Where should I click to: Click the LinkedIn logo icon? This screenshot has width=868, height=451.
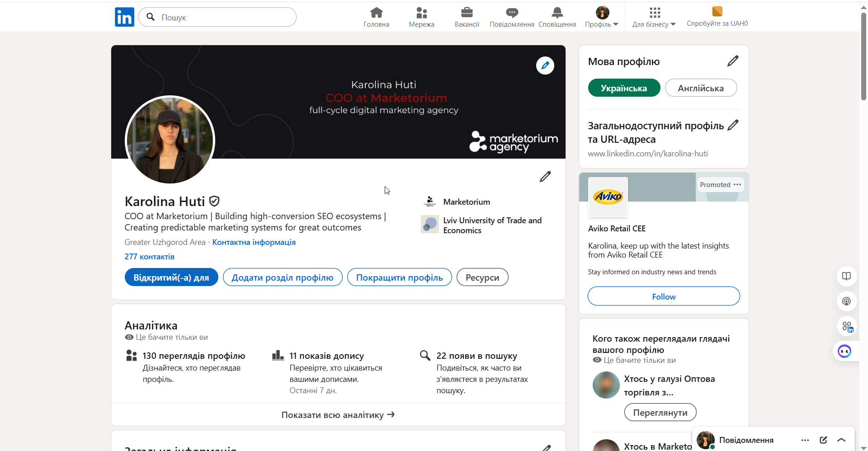(x=124, y=17)
